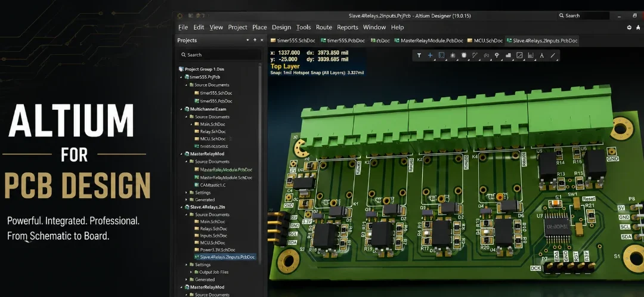Image resolution: width=644 pixels, height=297 pixels.
Task: Switch to the MasterRelayModule.PcbDoc tab
Action: (428, 41)
